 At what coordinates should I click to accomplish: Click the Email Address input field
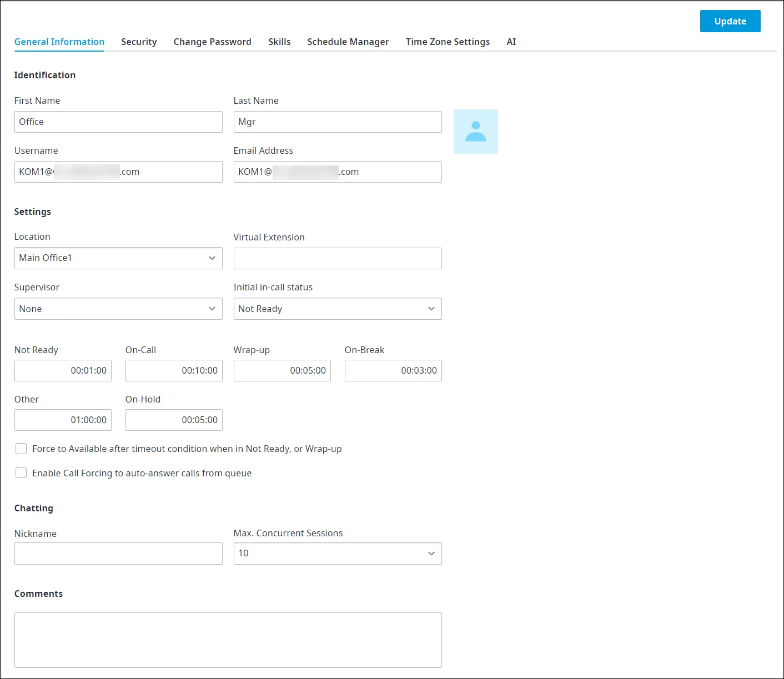pos(338,172)
